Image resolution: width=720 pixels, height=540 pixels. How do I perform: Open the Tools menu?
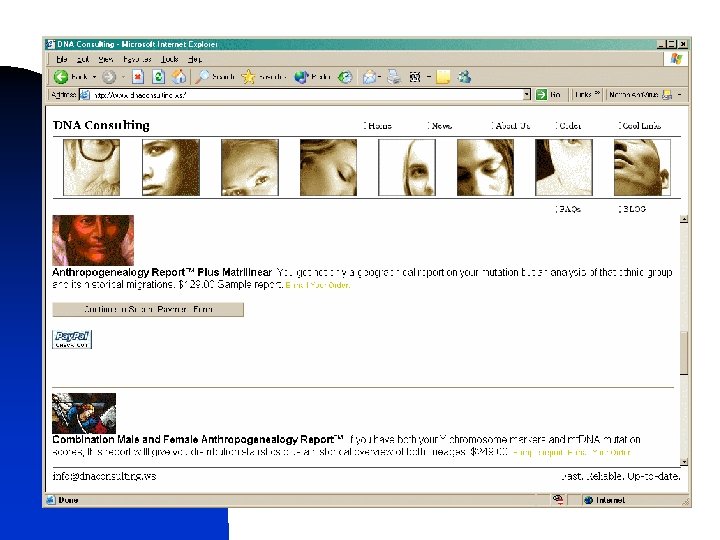[169, 59]
